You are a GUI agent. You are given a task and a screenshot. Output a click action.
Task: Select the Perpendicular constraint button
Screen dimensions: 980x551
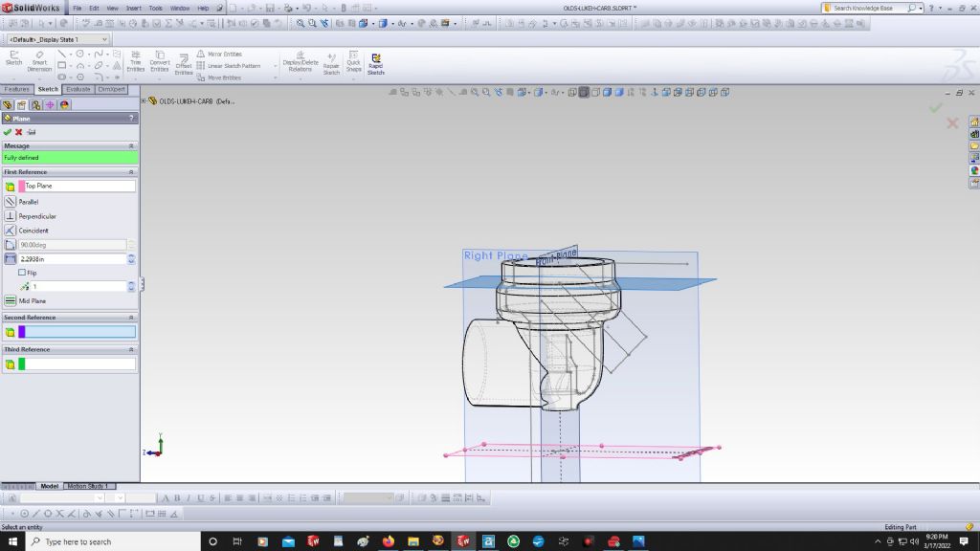pyautogui.click(x=10, y=216)
